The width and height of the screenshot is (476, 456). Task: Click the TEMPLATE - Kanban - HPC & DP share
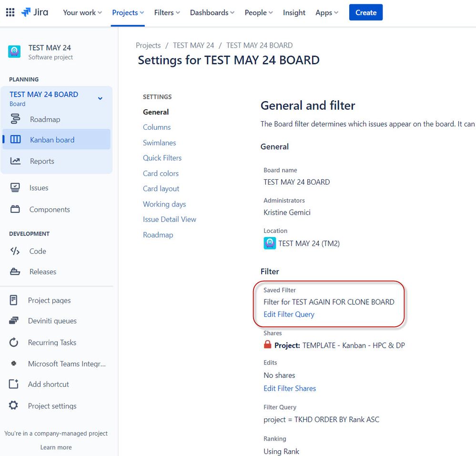[x=354, y=345]
